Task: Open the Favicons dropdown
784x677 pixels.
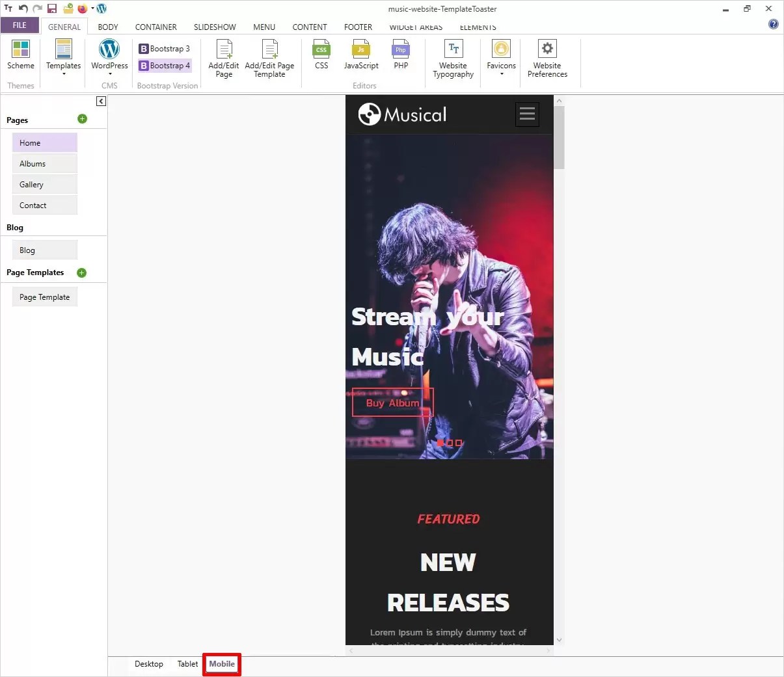Action: (500, 57)
